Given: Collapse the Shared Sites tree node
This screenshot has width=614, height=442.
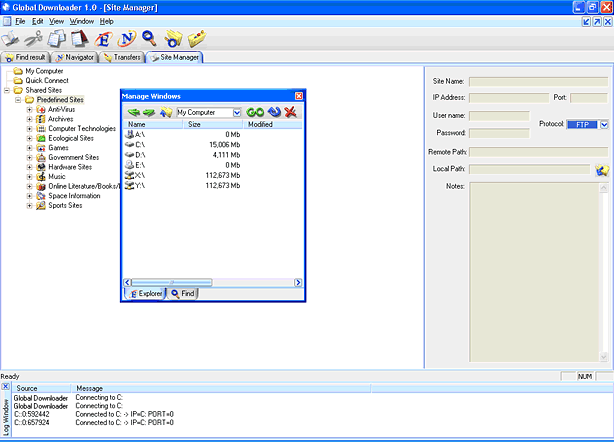Looking at the screenshot, I should coord(7,90).
